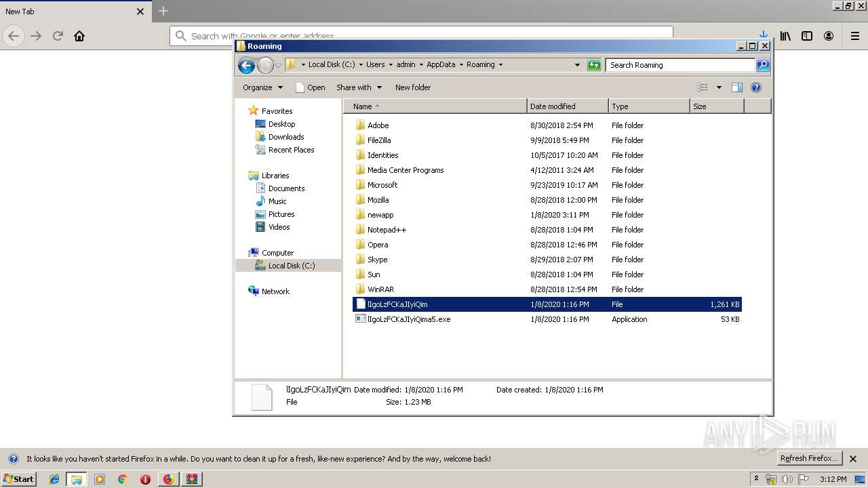Click the volume tray icon
Screen dimensions: 868x488
pyautogui.click(x=787, y=479)
